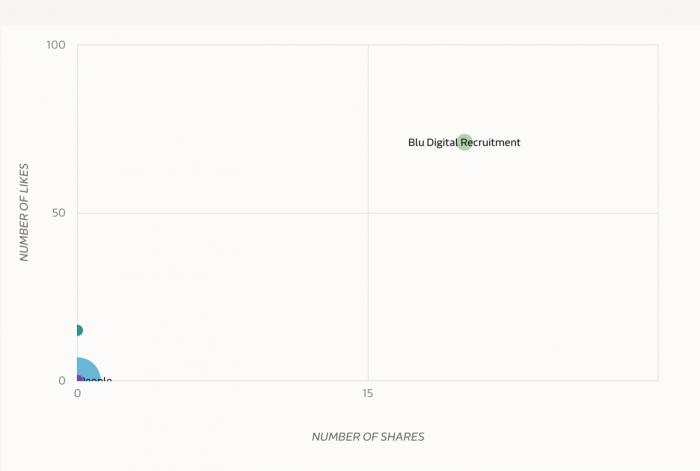Click the 0 tick label on likes axis
This screenshot has height=471, width=700.
[x=62, y=381]
